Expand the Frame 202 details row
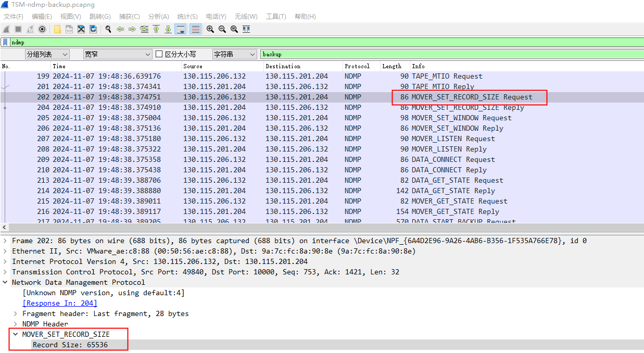The width and height of the screenshot is (644, 353). pyautogui.click(x=6, y=241)
